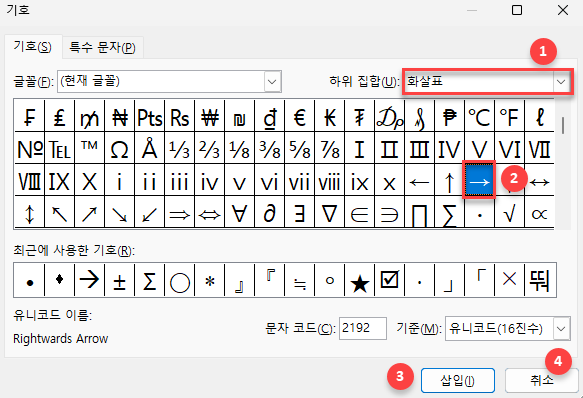583x398 pixels.
Task: Switch to the 기호 tab
Action: coord(33,47)
